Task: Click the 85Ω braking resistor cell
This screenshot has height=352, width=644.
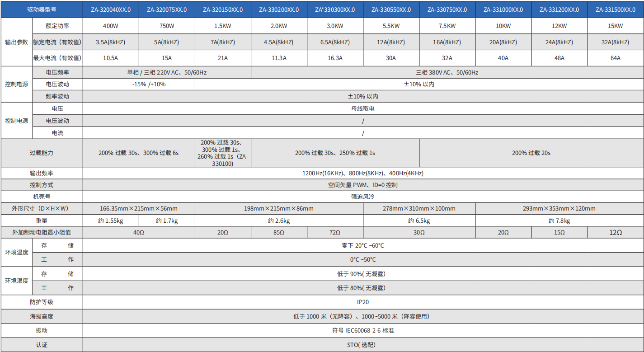Action: pyautogui.click(x=279, y=232)
